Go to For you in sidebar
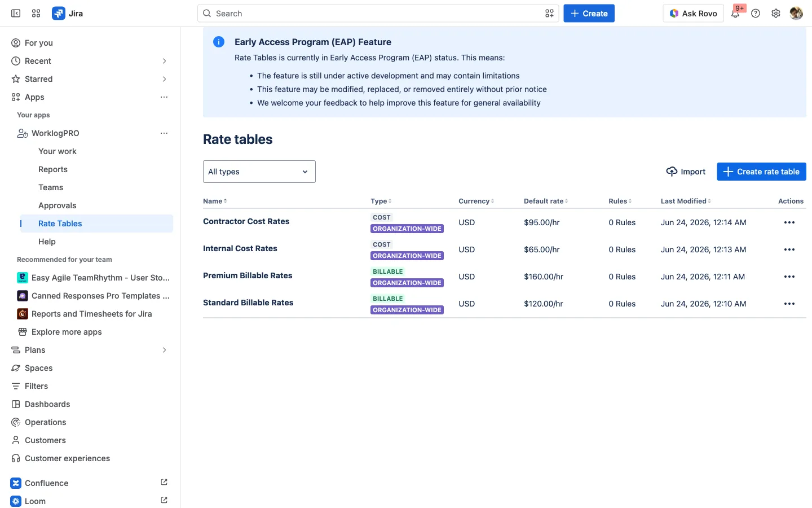Viewport: 812px width, 508px height. [90, 43]
